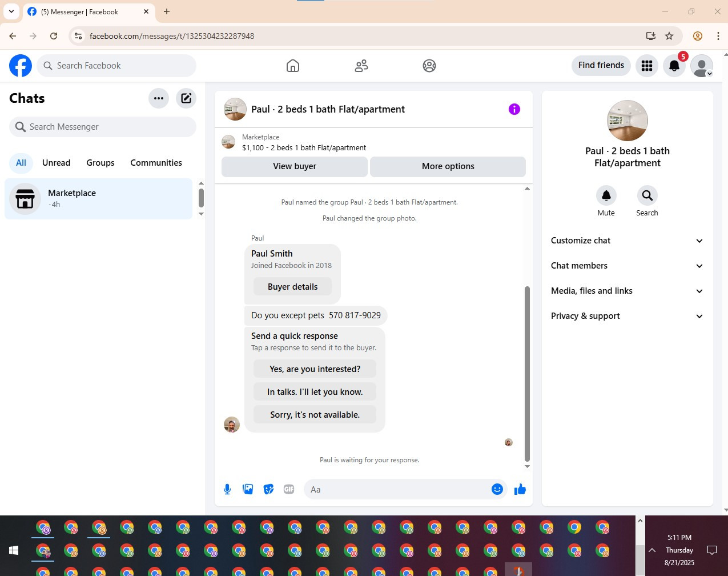Send quick response 'Yes, are you interested?'

click(315, 369)
